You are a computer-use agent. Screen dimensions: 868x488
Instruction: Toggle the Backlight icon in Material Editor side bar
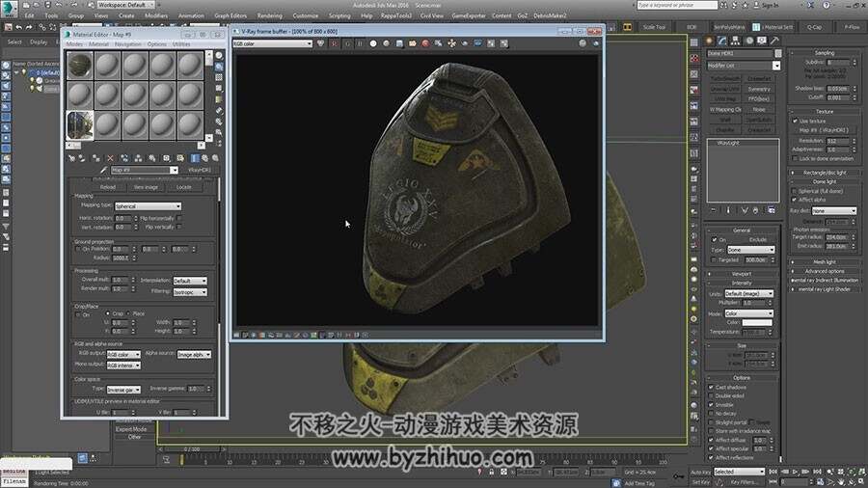click(x=219, y=67)
